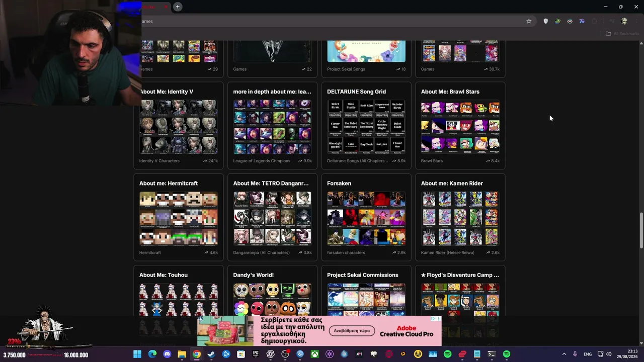
Task: Open the About me: Hermitcraft title
Action: 169,184
